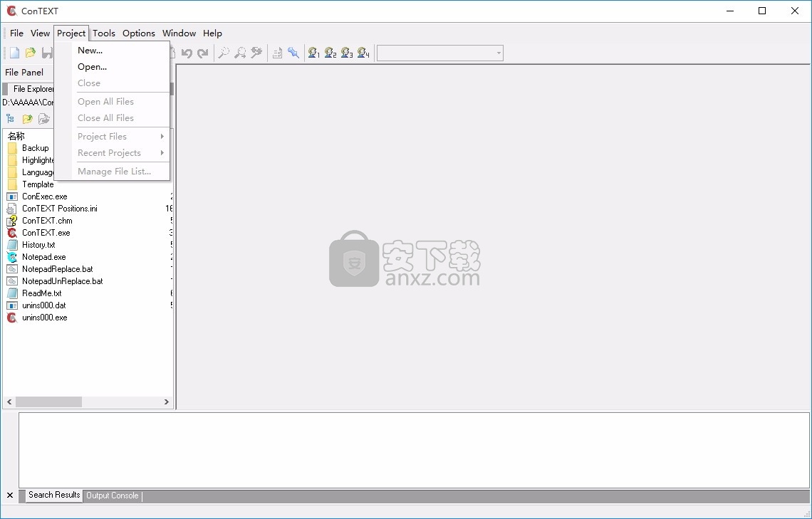The image size is (812, 519).
Task: Open the View menu
Action: pyautogui.click(x=40, y=33)
